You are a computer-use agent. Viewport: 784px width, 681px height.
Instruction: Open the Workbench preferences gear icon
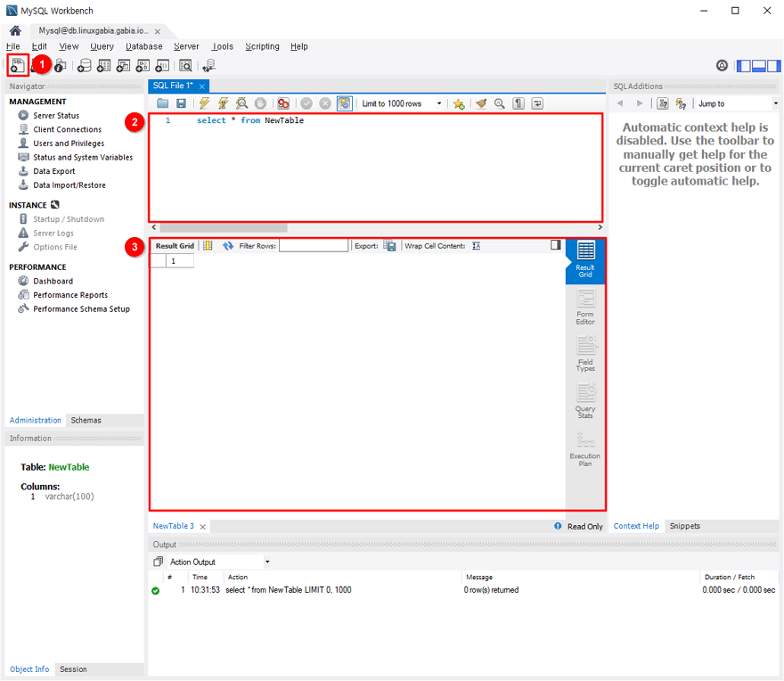pyautogui.click(x=722, y=66)
